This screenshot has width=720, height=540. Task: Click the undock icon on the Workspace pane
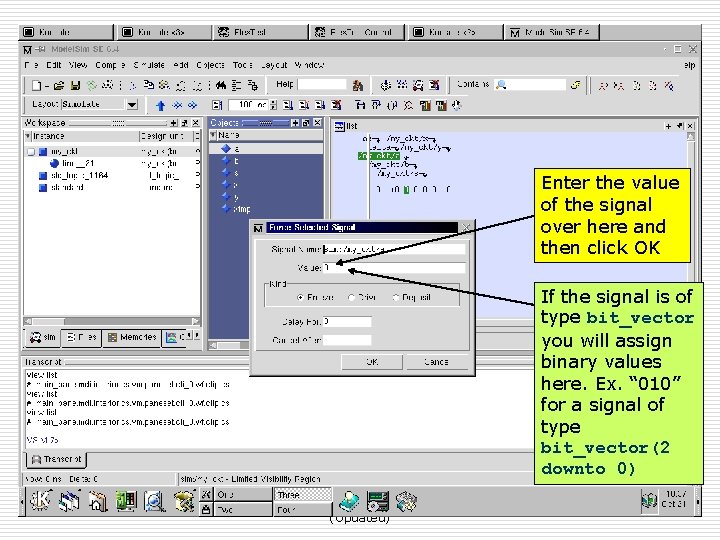pos(185,123)
